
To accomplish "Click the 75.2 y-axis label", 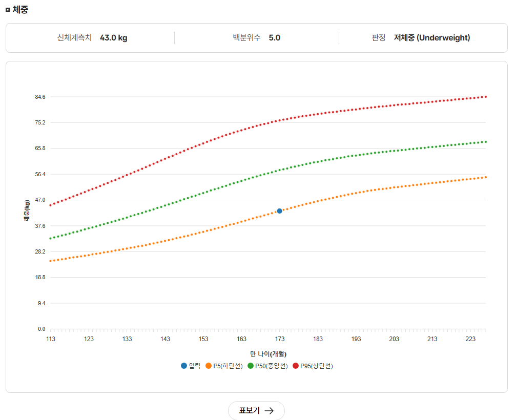I will click(40, 123).
